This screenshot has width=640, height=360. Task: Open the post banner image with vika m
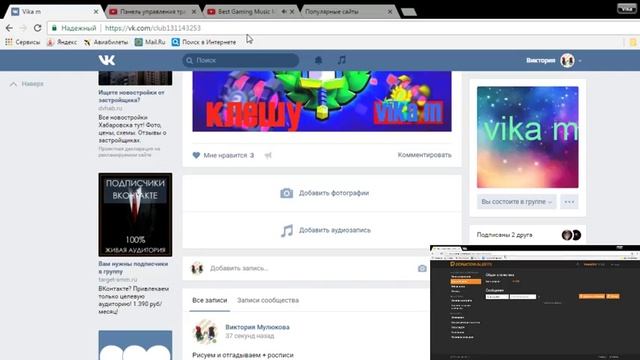click(322, 101)
